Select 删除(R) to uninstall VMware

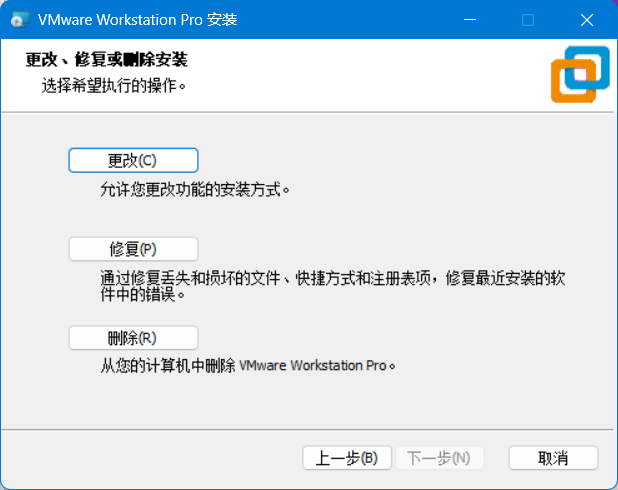[x=133, y=338]
